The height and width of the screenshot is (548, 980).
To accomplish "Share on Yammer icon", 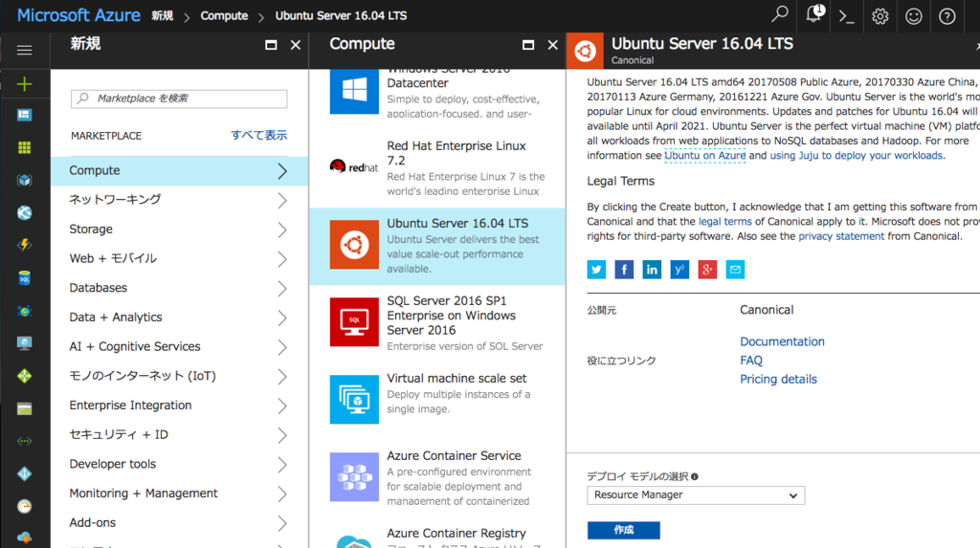I will click(x=679, y=270).
